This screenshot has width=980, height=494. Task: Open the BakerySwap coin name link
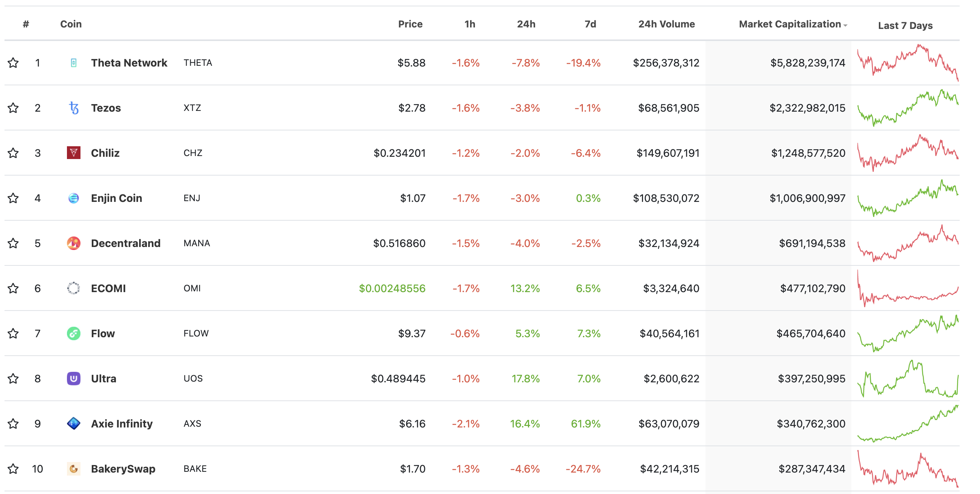tap(123, 468)
